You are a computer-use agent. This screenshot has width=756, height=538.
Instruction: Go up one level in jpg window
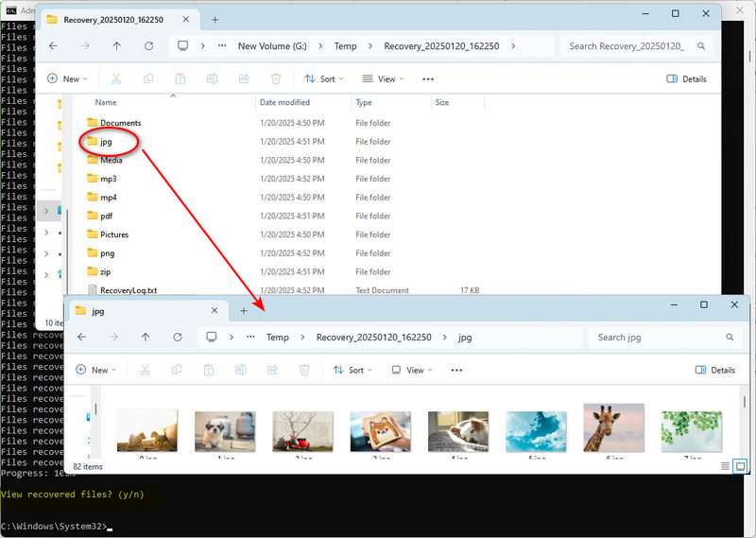coord(146,337)
